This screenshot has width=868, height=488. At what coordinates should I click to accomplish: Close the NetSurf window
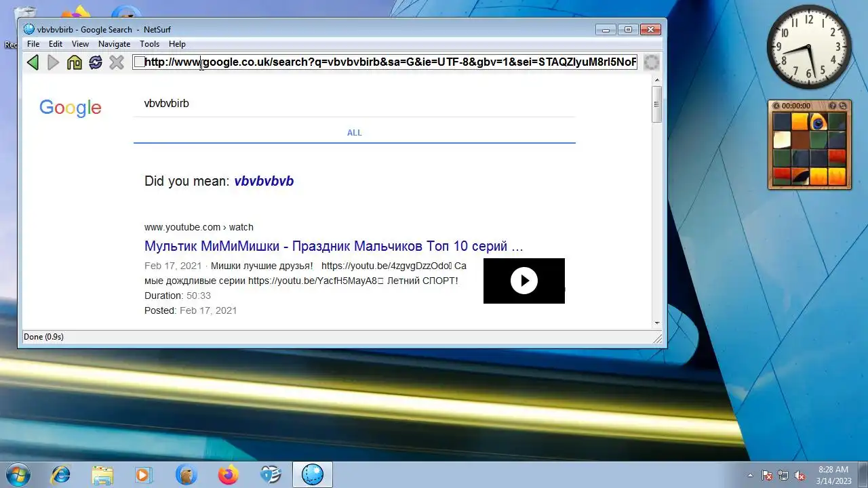tap(650, 29)
